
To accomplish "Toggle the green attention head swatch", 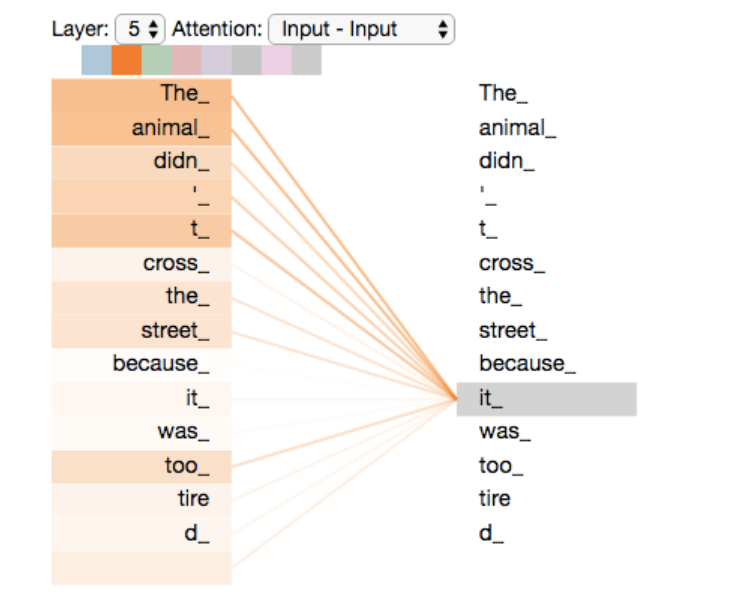I will (156, 61).
